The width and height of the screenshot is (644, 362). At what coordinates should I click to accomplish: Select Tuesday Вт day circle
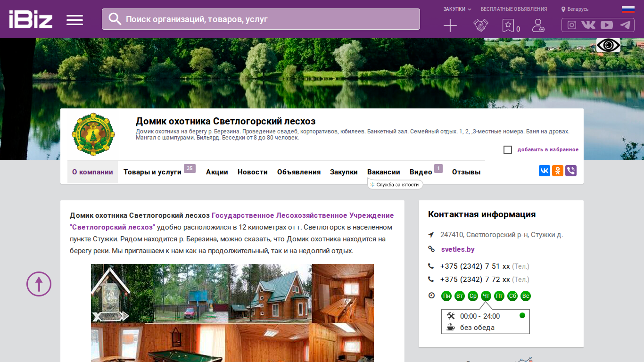(460, 296)
